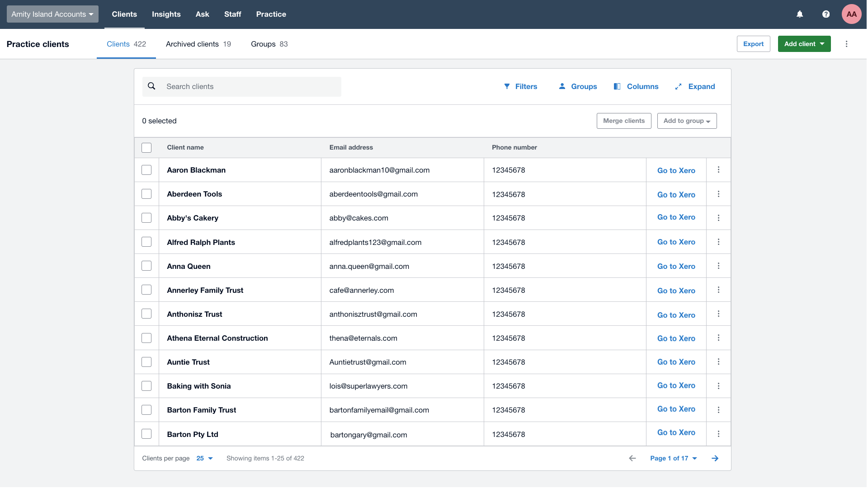Switch to the Archived clients tab
This screenshot has width=868, height=488.
coord(192,44)
